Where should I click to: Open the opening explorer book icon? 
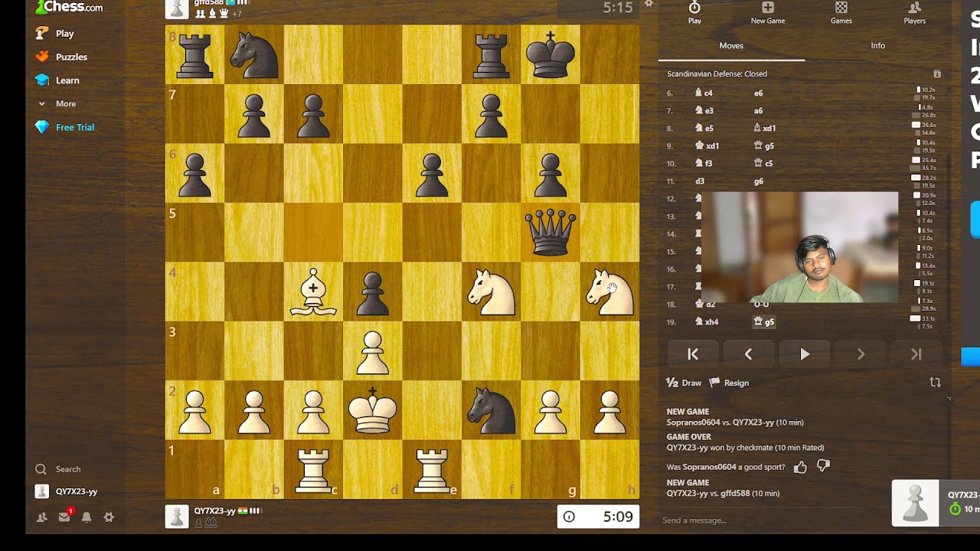(x=937, y=74)
